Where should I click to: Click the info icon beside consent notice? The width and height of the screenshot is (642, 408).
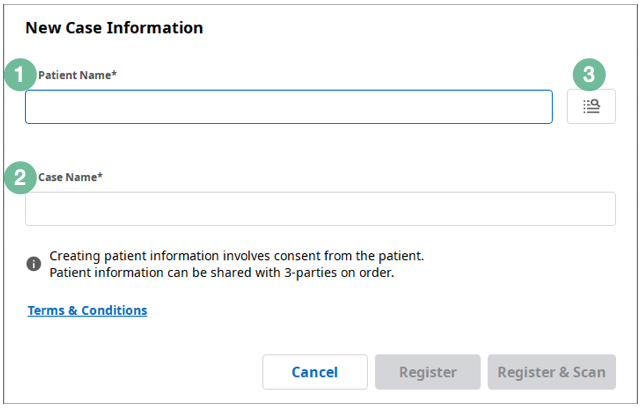click(x=34, y=264)
